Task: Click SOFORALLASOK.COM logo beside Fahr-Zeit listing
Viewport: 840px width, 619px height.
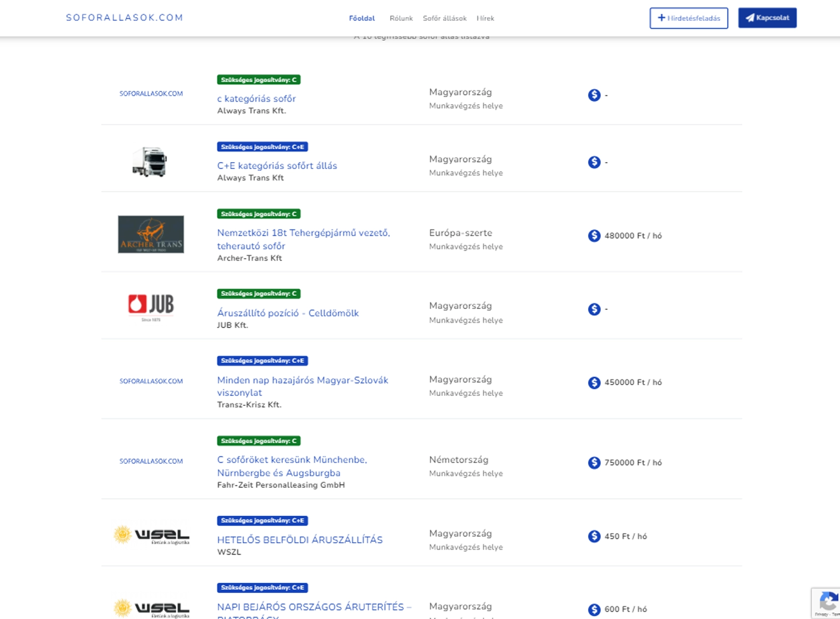Action: click(151, 461)
